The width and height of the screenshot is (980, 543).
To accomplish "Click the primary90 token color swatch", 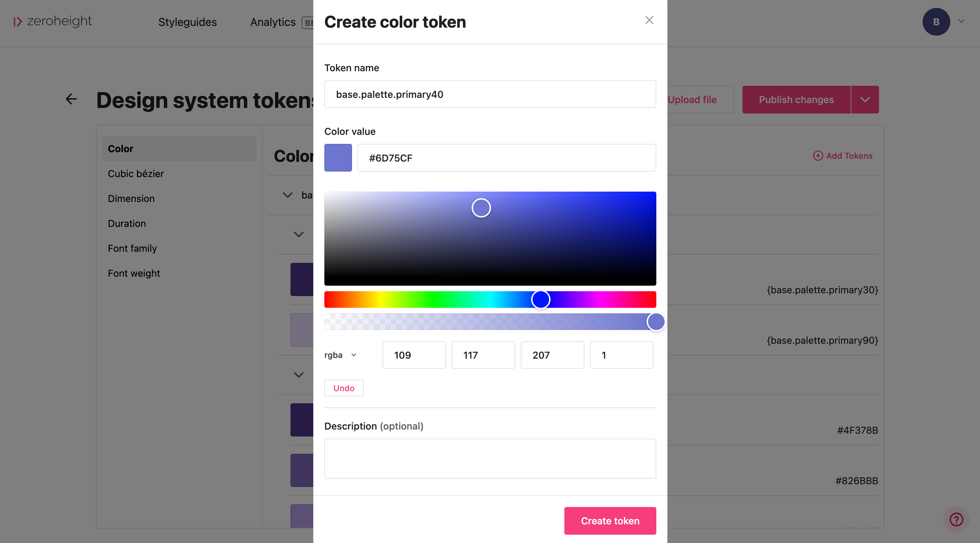I will [x=302, y=330].
